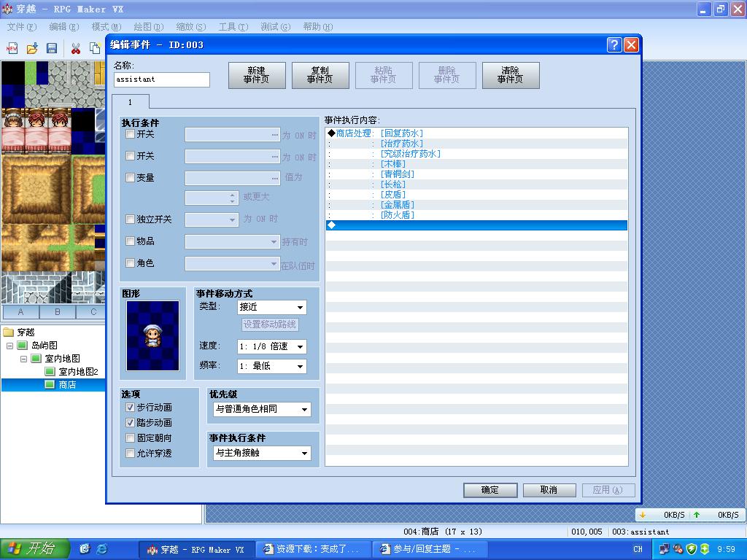Screen dimensions: 747x560
Task: Click the Copy toolbar icon
Action: point(95,47)
